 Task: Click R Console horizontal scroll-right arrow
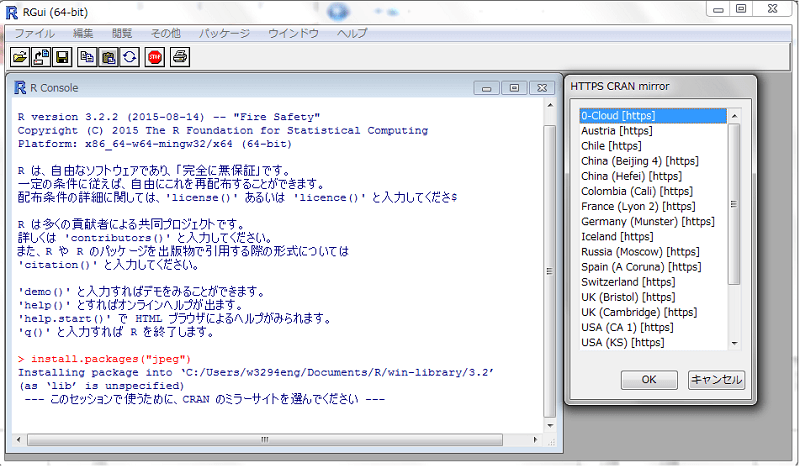[x=535, y=439]
